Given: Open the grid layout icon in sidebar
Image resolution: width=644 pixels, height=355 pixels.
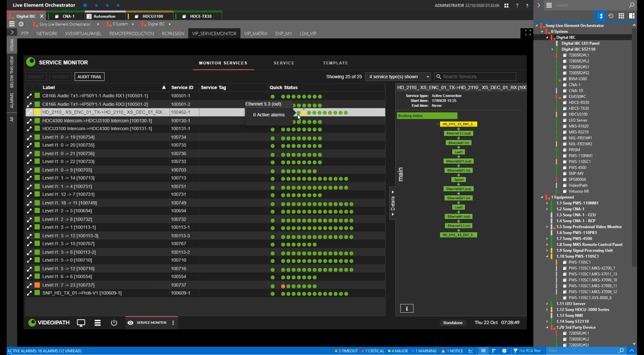Looking at the screenshot, I should [621, 16].
